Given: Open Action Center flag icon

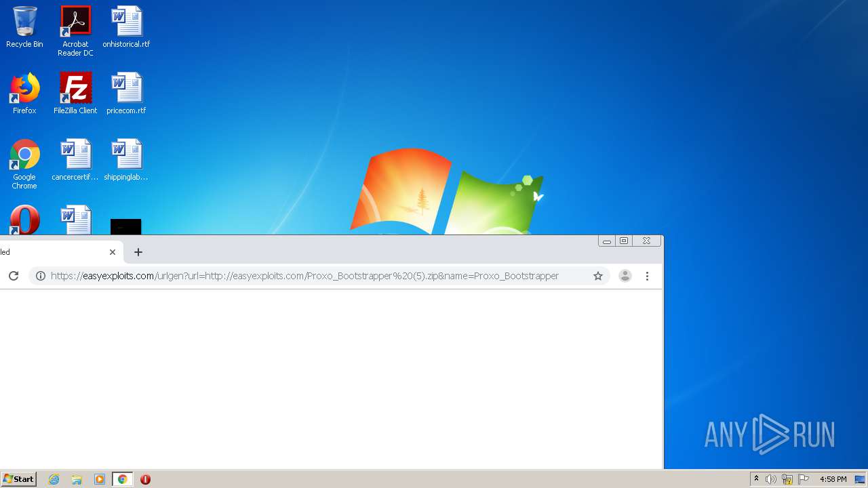Looking at the screenshot, I should point(804,479).
